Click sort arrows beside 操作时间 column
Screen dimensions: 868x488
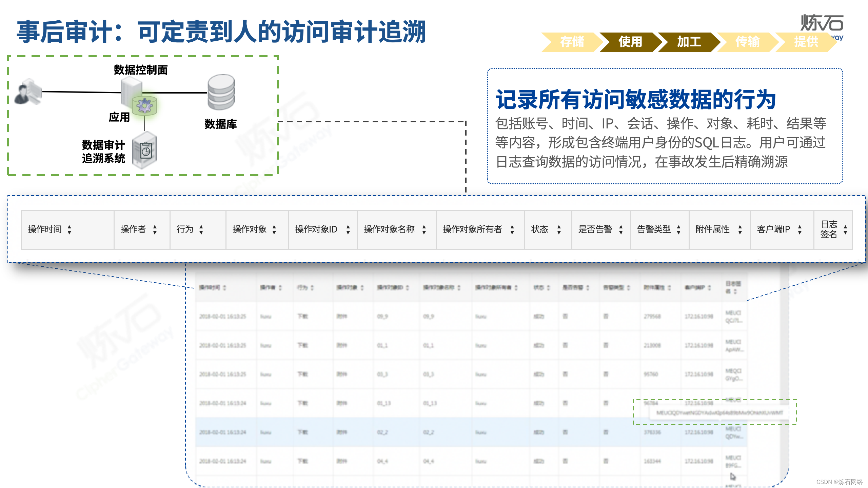click(70, 230)
